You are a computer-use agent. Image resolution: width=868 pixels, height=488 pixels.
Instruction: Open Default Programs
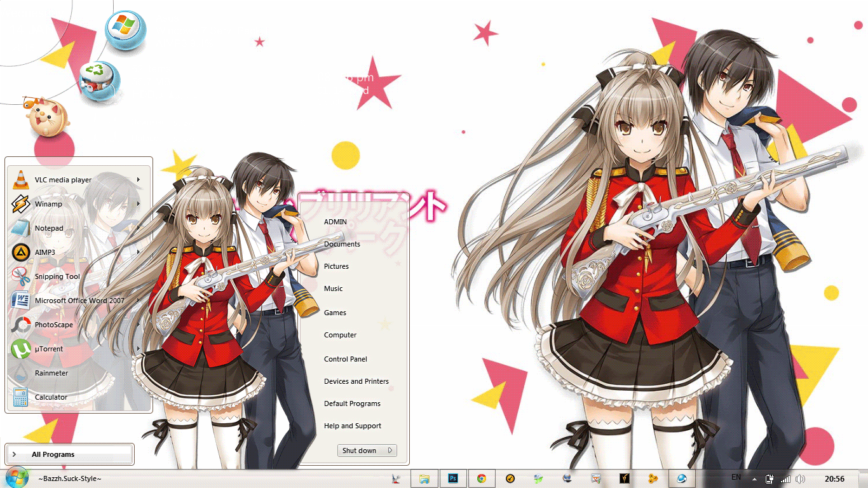(352, 403)
